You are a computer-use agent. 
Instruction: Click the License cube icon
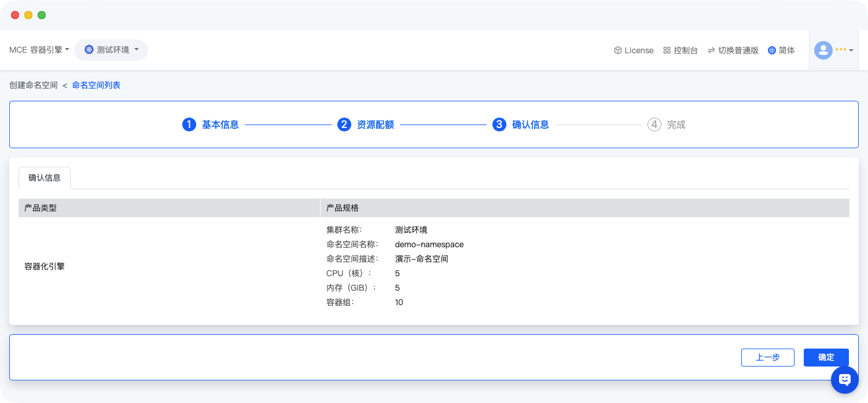click(617, 50)
